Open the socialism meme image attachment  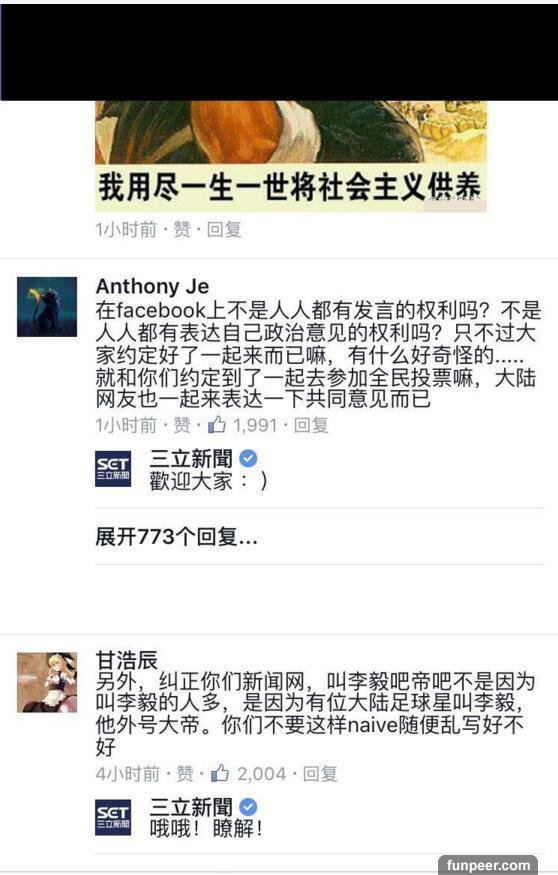pos(291,156)
